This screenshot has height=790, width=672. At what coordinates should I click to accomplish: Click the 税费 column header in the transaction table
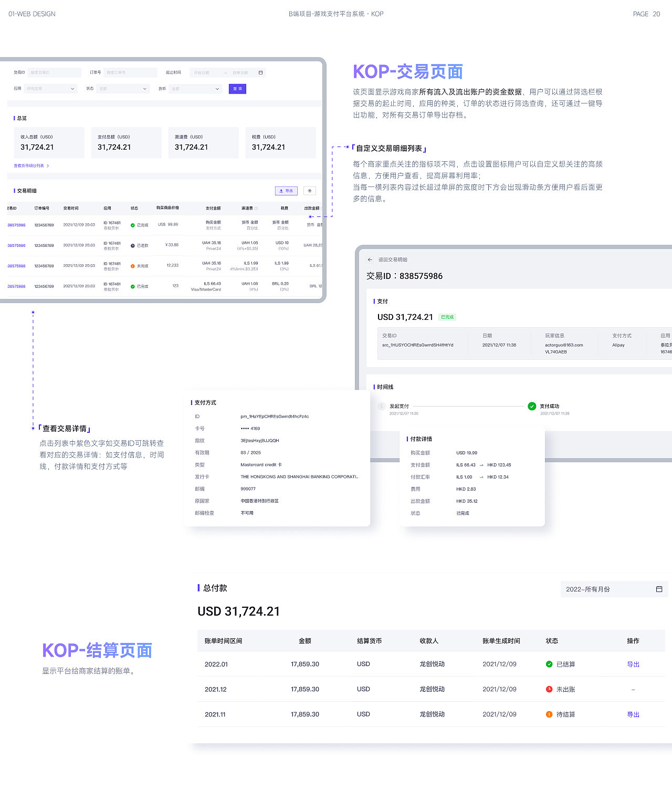click(x=285, y=209)
